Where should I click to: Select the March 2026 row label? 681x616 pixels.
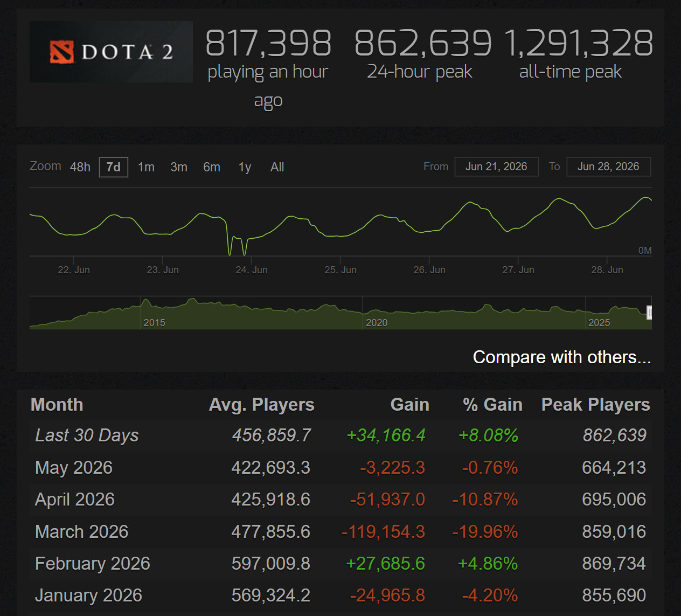[82, 531]
